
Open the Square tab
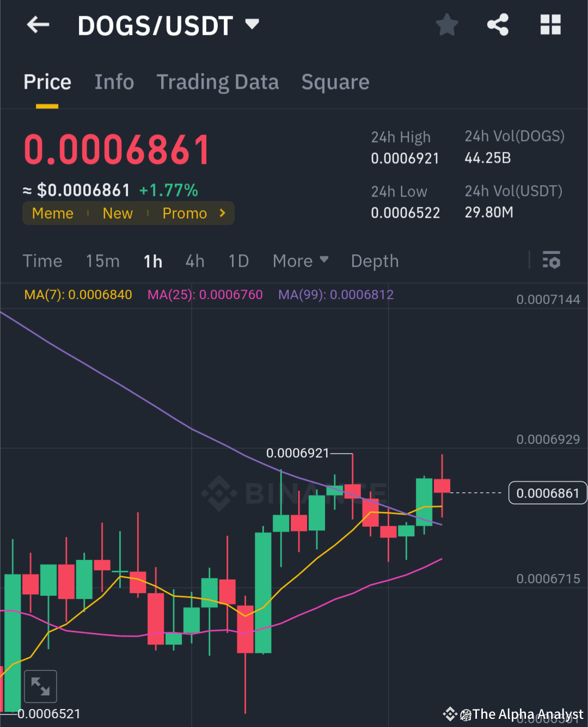pyautogui.click(x=335, y=82)
